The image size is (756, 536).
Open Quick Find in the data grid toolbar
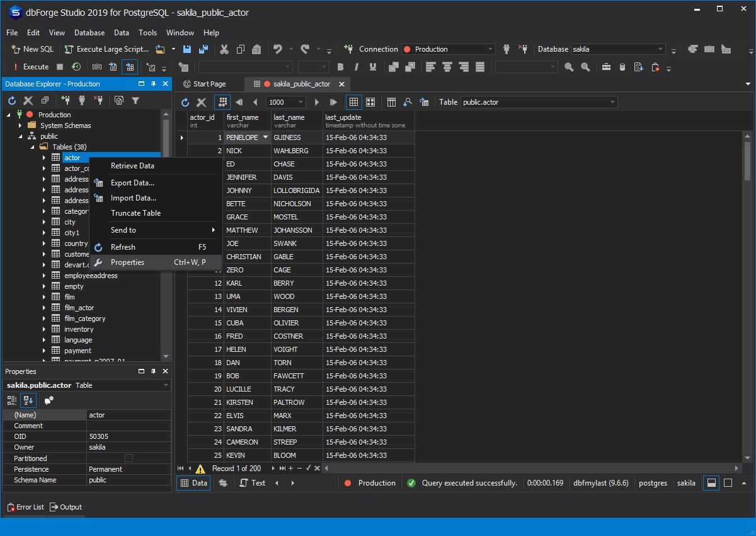click(x=408, y=102)
